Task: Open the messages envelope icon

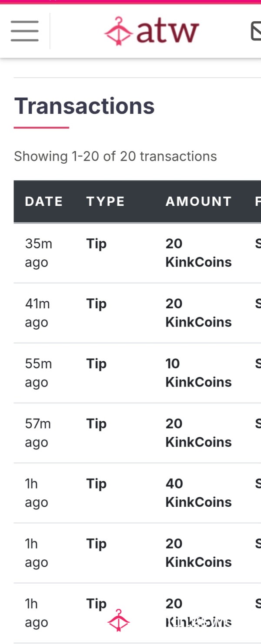Action: tap(256, 31)
